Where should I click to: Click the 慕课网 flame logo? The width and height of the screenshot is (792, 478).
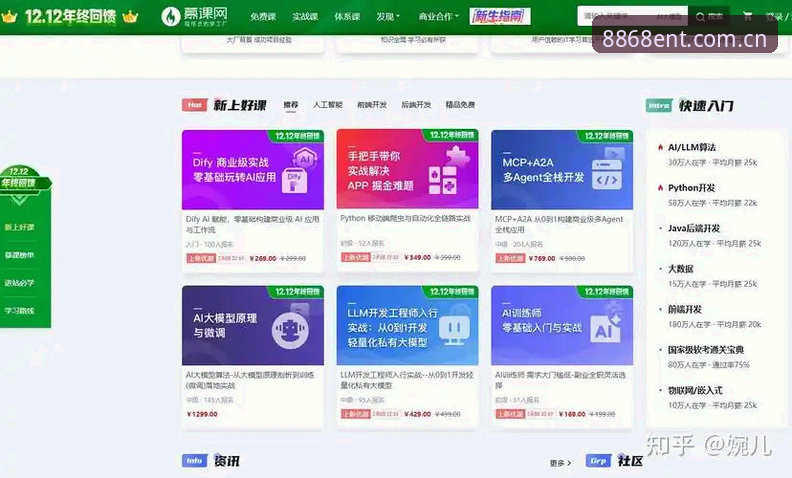click(x=171, y=17)
